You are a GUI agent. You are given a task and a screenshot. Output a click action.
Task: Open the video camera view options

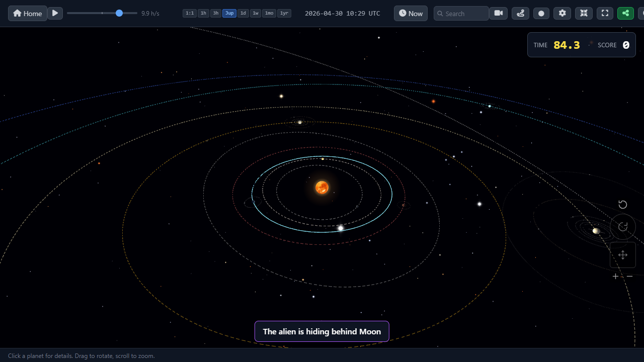click(x=499, y=13)
